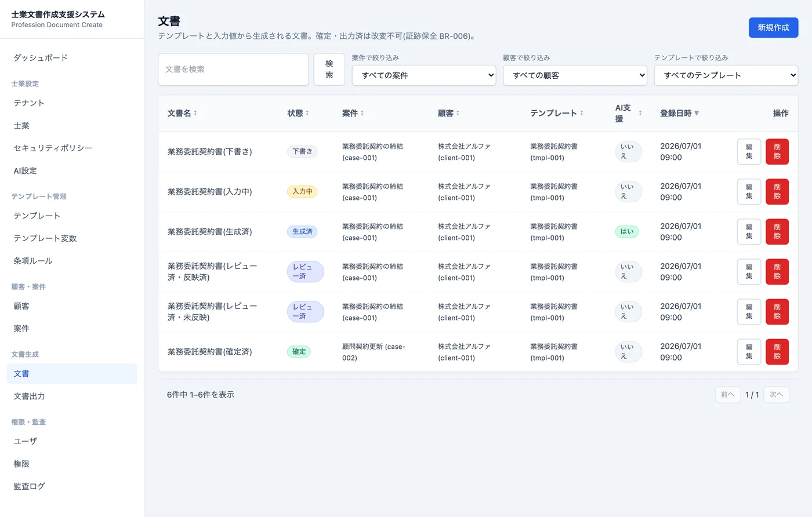Open 案件 menu item in sidebar
Screen dimensions: 812x517
point(72,329)
